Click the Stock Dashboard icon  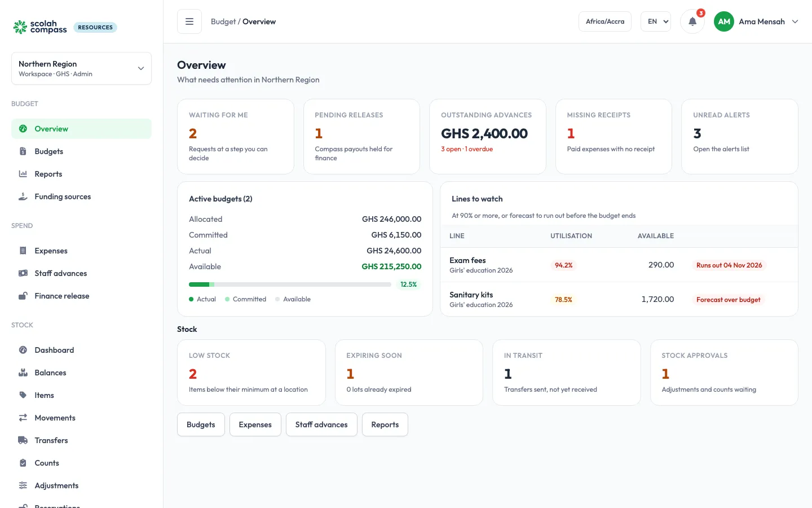coord(23,350)
